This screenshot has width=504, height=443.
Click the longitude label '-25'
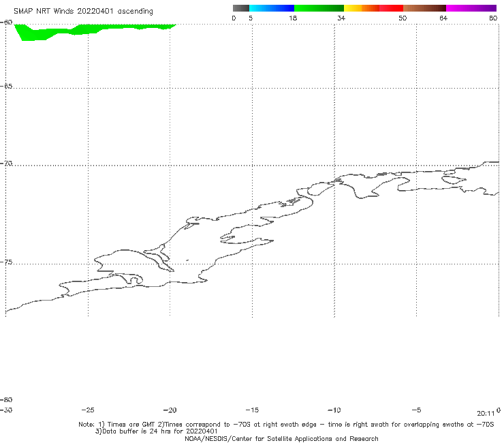coord(88,410)
